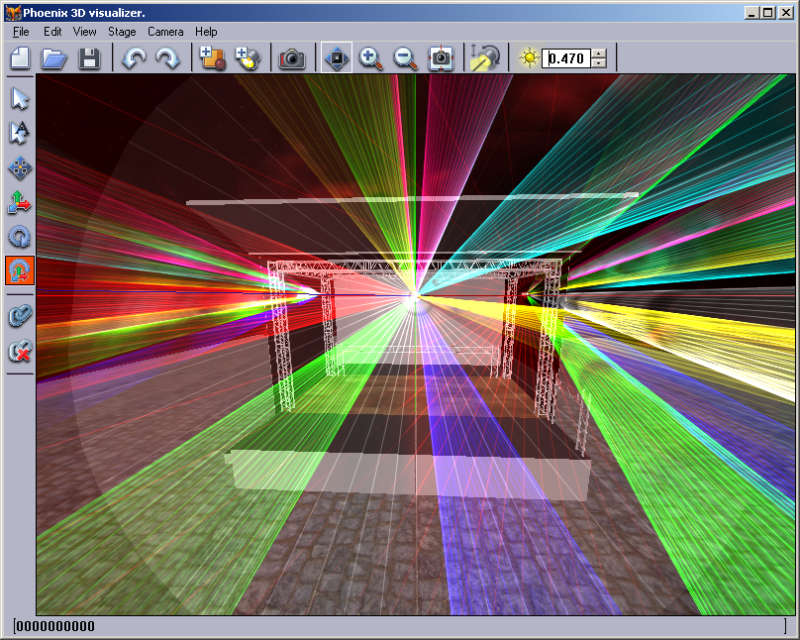The height and width of the screenshot is (640, 800).
Task: Click the chain link objects icon
Action: (x=20, y=316)
